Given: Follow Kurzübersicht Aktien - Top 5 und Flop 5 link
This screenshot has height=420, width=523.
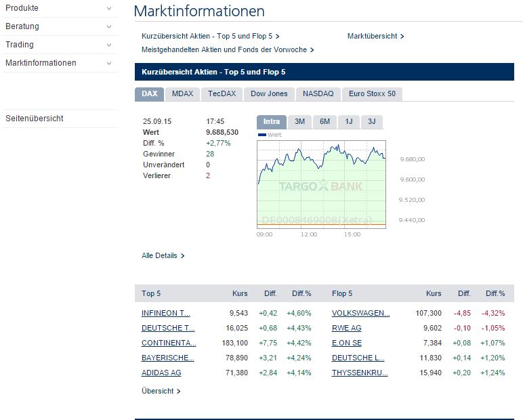Looking at the screenshot, I should [x=210, y=36].
